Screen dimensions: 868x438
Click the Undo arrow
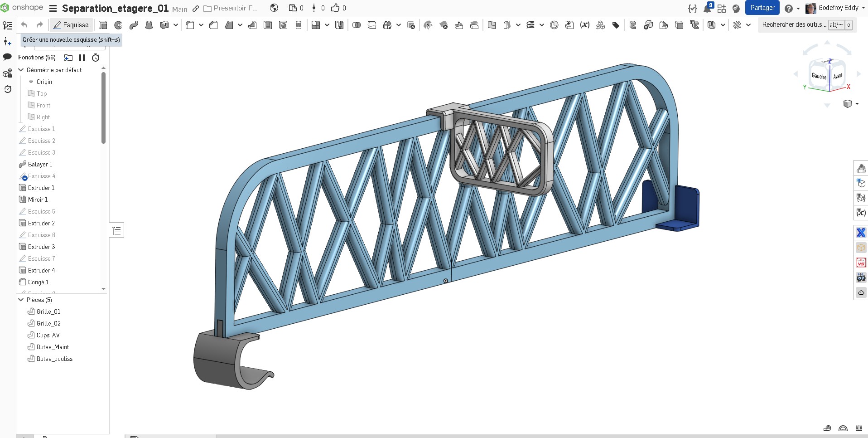coord(24,25)
